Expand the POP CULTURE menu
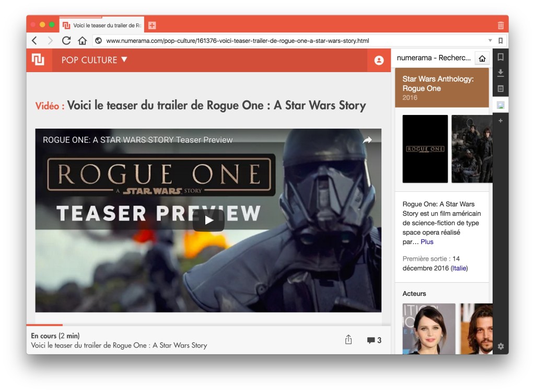The width and height of the screenshot is (535, 392). click(95, 60)
